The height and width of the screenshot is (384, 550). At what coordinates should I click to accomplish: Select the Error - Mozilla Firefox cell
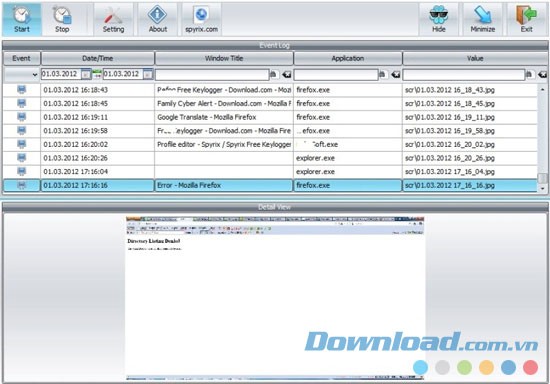point(224,186)
